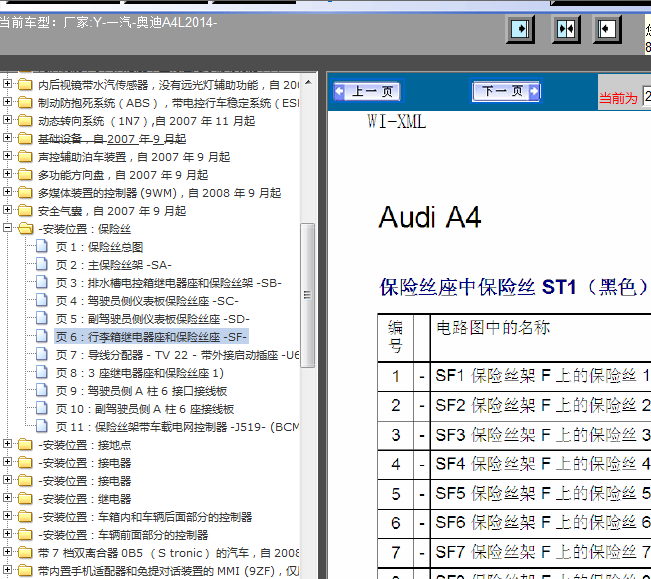This screenshot has width=651, height=579.
Task: Click the 保险丝座中保险丝 ST1 heading
Action: [x=514, y=287]
